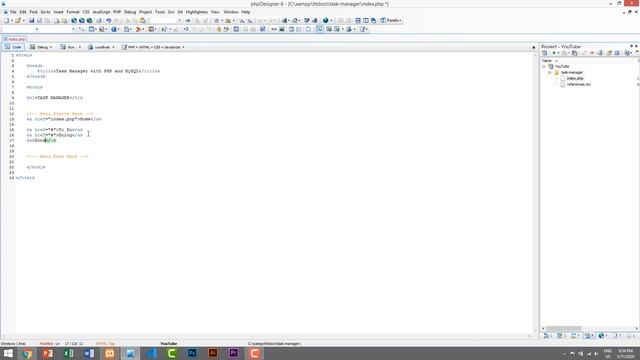Open the JavaScript menu
Viewport: 640px width, 360px height.
pyautogui.click(x=101, y=12)
